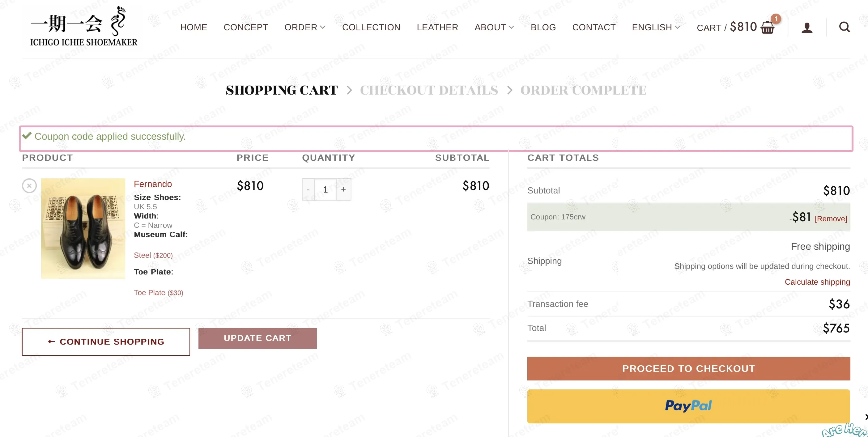This screenshot has width=868, height=437.
Task: Click Continue Shopping button
Action: (x=106, y=342)
